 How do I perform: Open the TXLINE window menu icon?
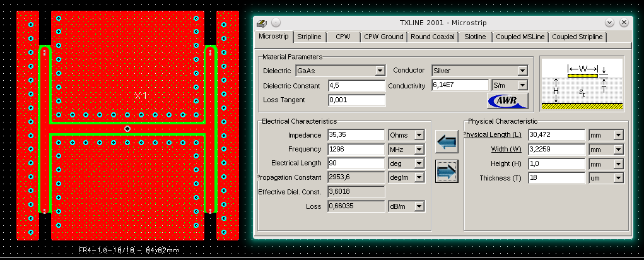point(262,23)
